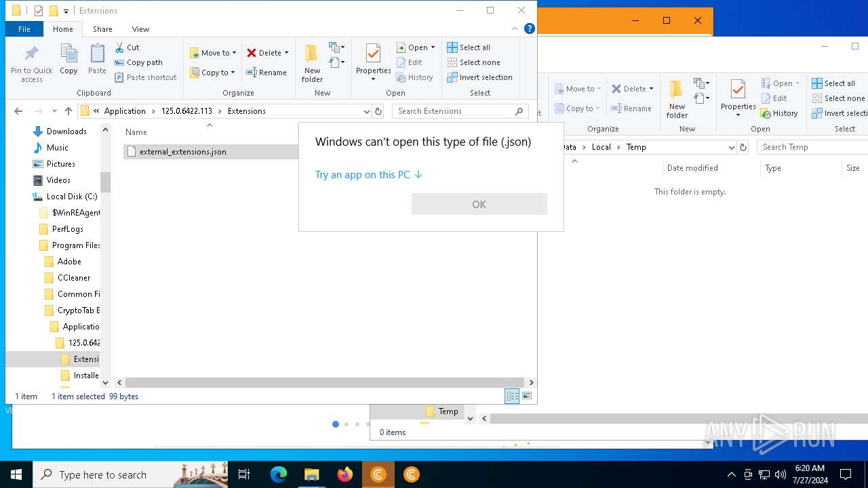Click the horizontal scrollbar in file pane
This screenshot has height=488, width=868.
click(325, 382)
